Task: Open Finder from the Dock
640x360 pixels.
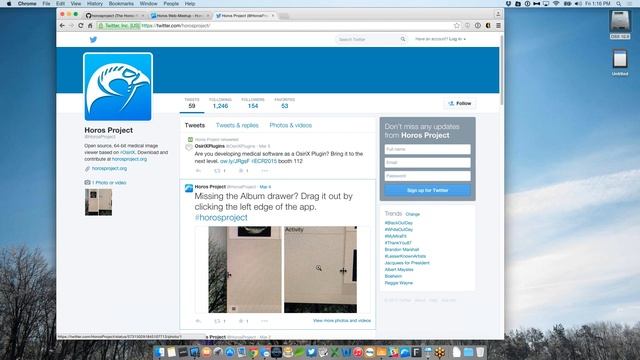Action: 160,352
